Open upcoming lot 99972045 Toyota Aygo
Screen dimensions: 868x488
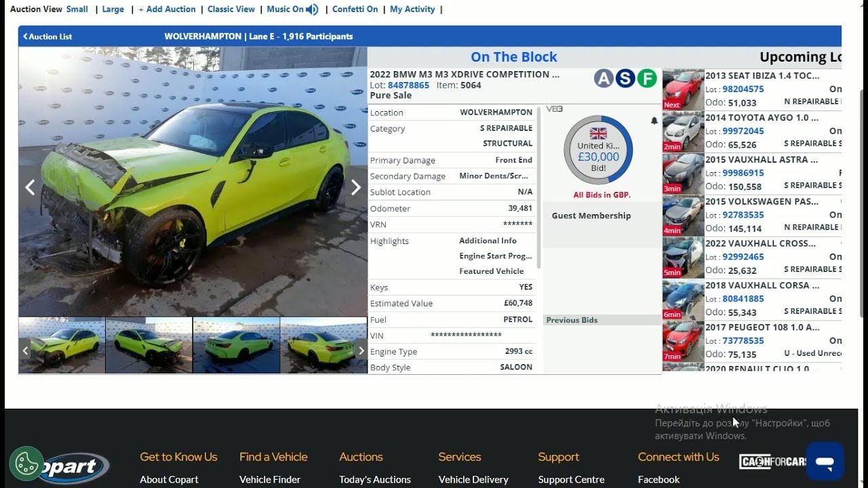pos(743,131)
